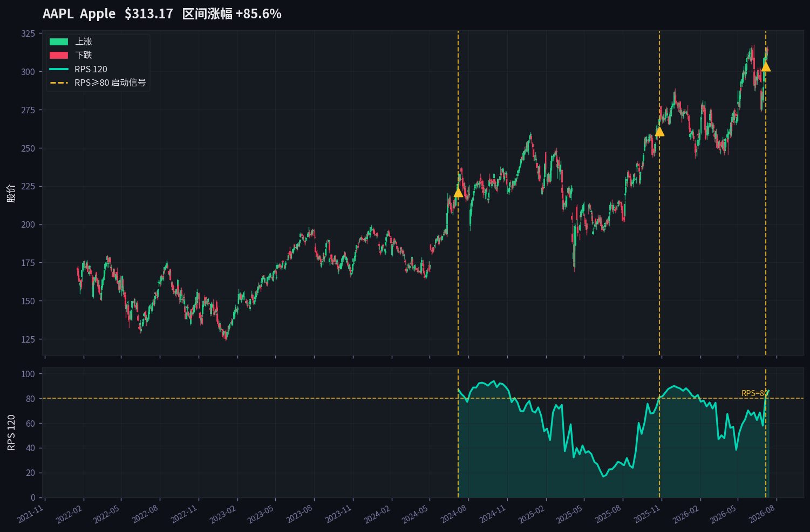Click the 区间涨幅 +85.6% text in the title
The height and width of the screenshot is (532, 810).
tap(232, 13)
